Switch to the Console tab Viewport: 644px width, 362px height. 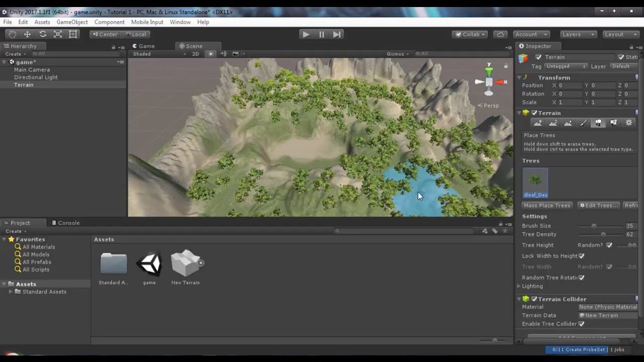click(65, 223)
